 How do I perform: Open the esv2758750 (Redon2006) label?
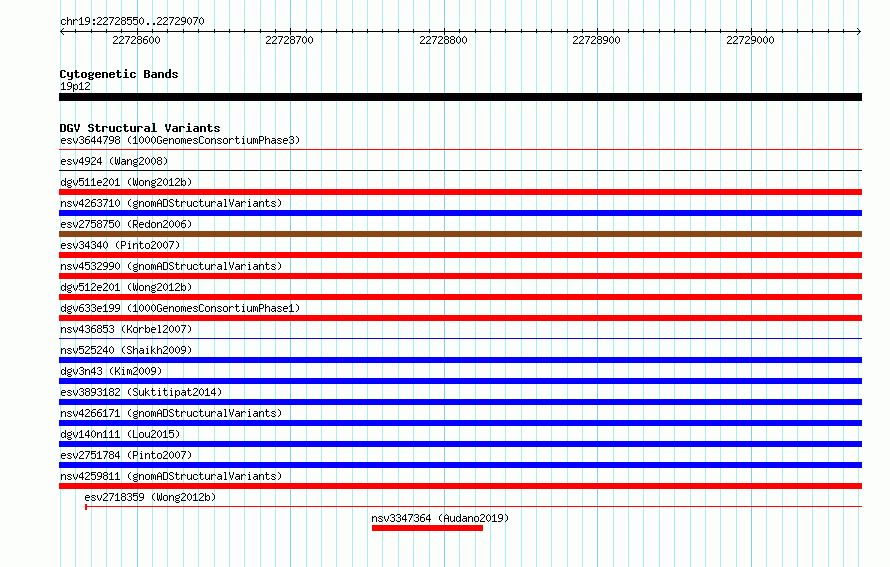[x=126, y=224]
